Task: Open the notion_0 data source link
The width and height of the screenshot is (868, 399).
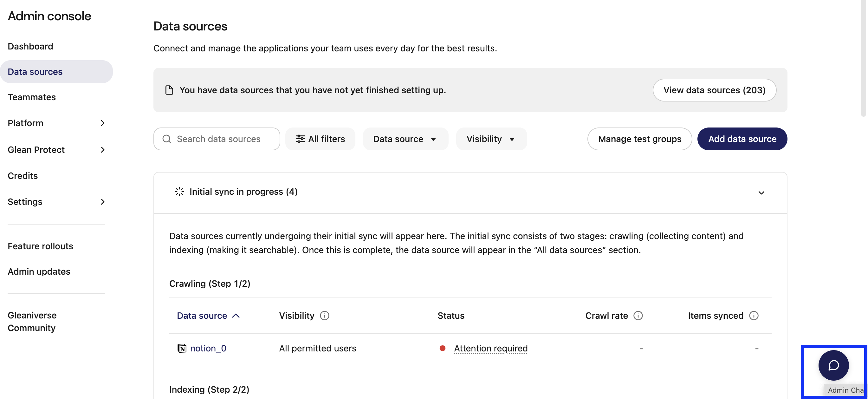Action: pos(208,348)
